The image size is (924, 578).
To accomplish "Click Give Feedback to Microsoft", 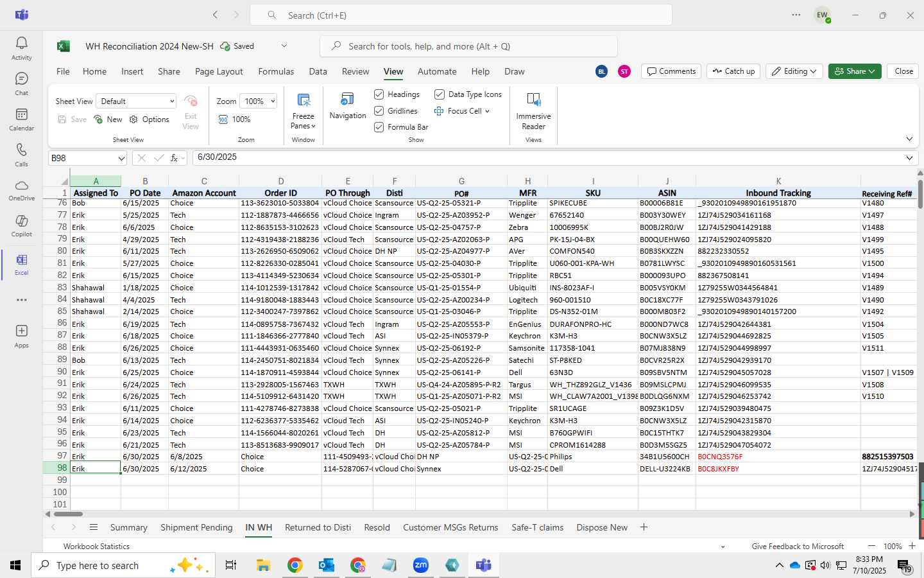I will coord(798,547).
